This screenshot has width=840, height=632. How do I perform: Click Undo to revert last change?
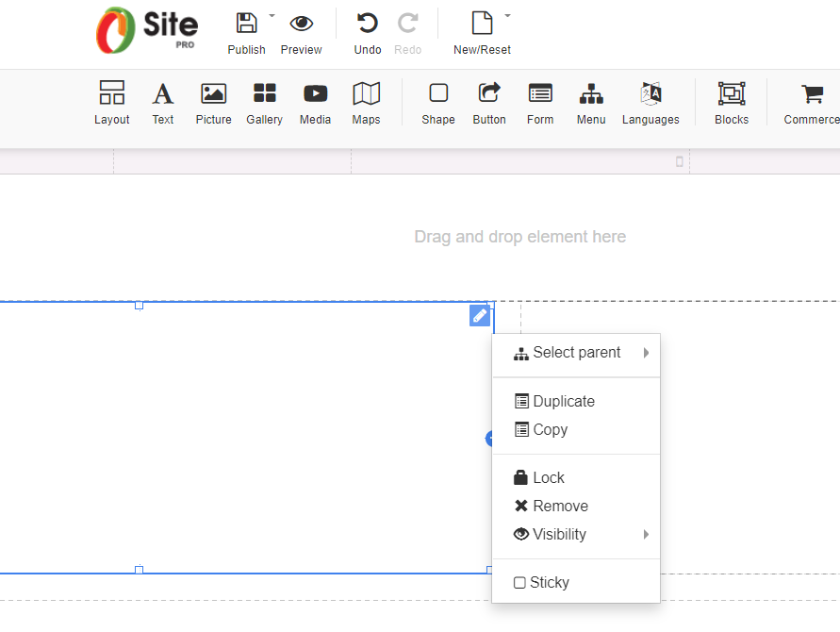point(367,31)
